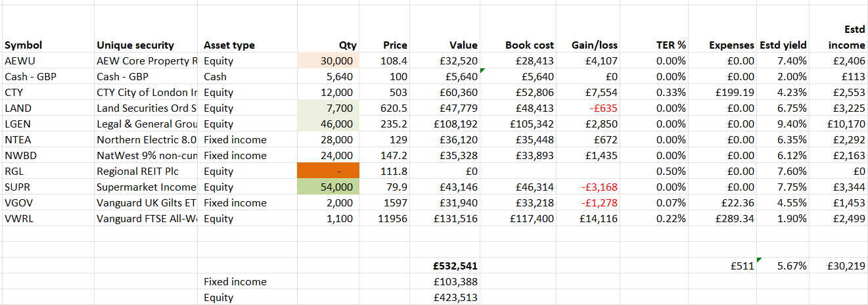This screenshot has width=868, height=305.
Task: Click the LGEN symbol cell
Action: click(18, 124)
